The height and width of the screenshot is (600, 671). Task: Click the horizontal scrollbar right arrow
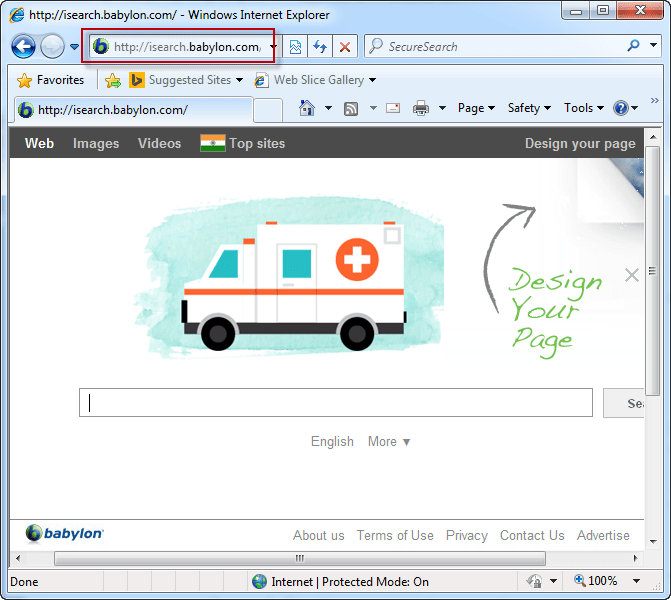(635, 558)
